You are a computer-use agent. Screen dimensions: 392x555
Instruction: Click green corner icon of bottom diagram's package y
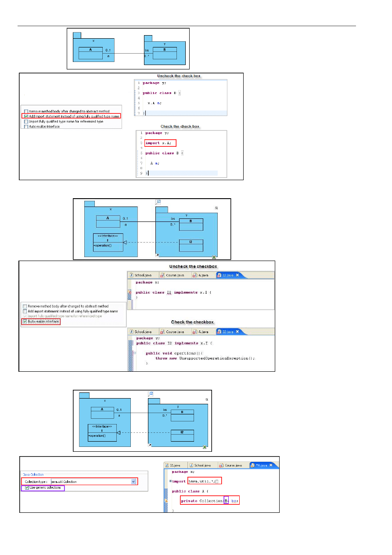coord(205,447)
